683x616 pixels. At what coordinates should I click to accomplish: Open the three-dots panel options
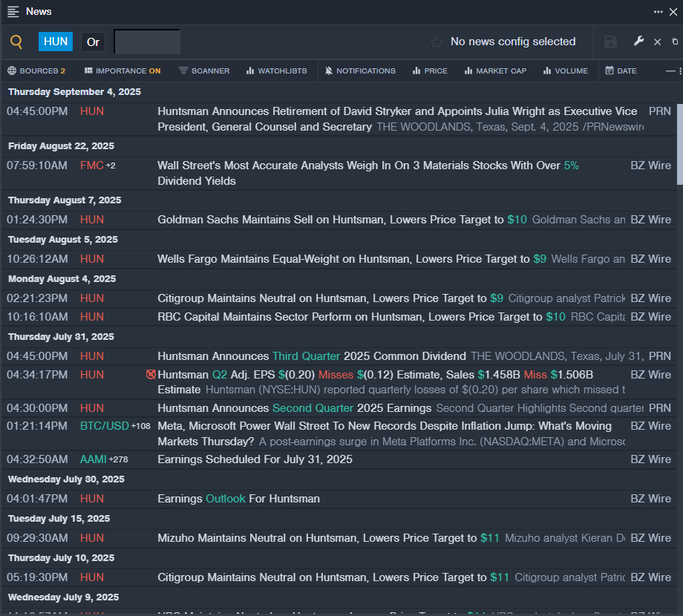[x=659, y=12]
